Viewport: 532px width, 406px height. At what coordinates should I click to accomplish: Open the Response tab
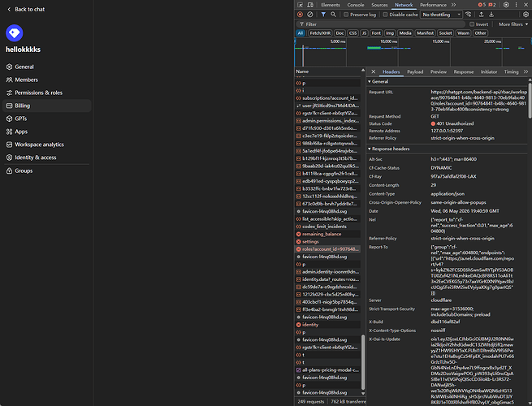tap(464, 72)
